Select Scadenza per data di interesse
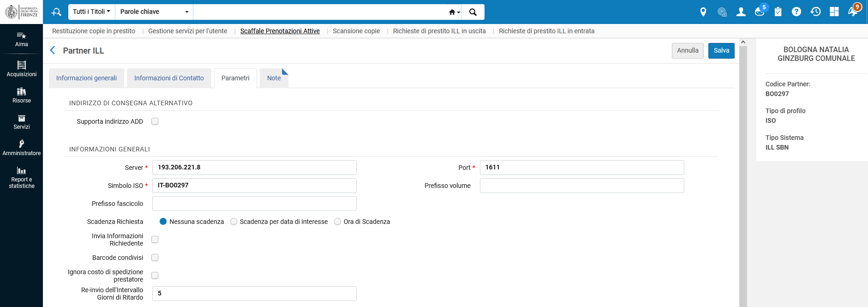This screenshot has width=868, height=307. point(234,222)
